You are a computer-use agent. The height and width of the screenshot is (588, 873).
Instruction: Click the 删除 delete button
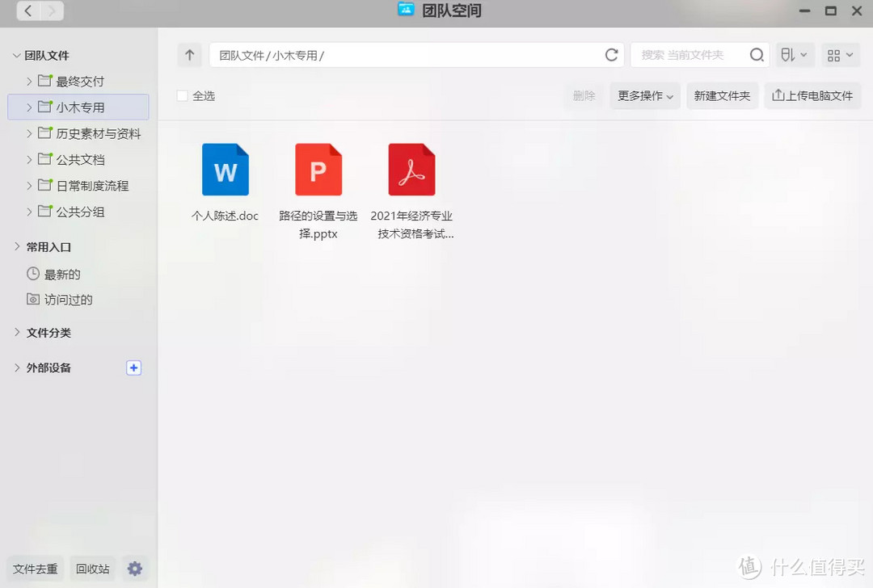pos(584,95)
